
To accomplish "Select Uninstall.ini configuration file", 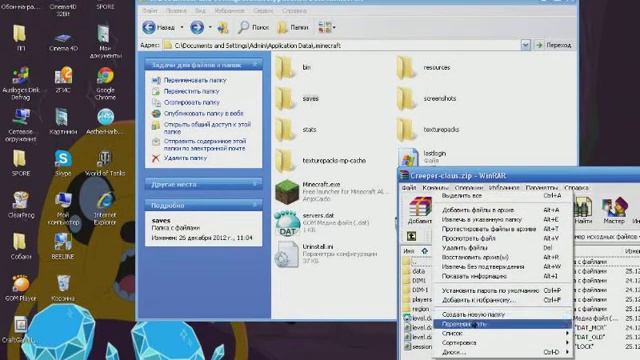I will (x=327, y=253).
